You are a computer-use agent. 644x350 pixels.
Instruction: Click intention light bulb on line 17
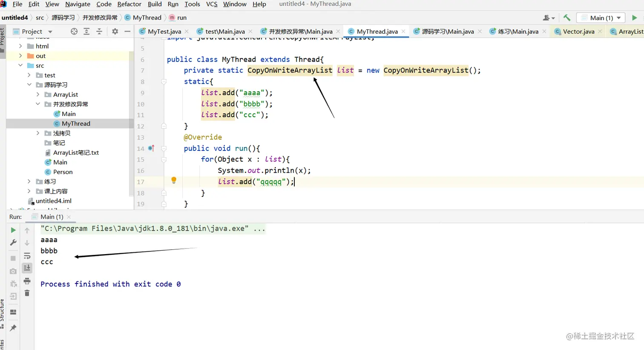[x=174, y=180]
